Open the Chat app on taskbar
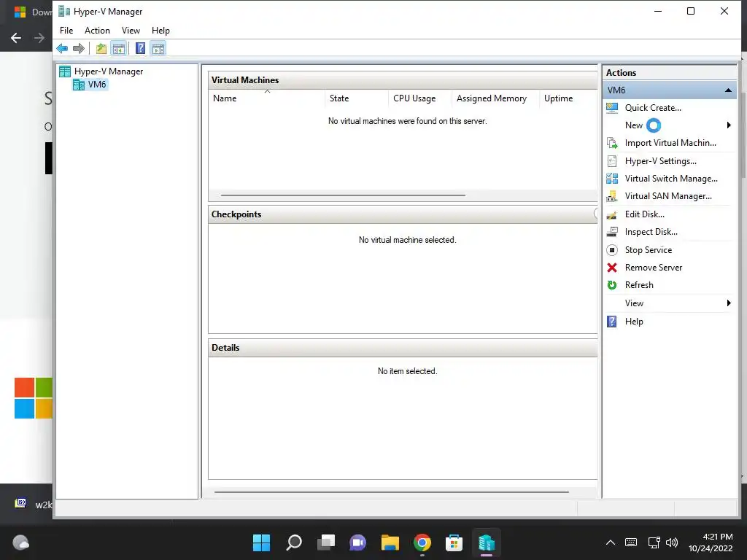 [357, 542]
